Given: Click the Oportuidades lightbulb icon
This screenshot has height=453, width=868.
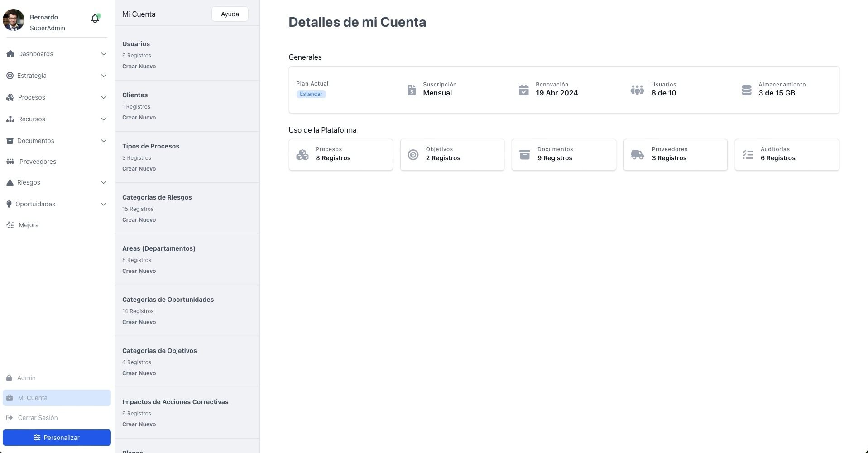Looking at the screenshot, I should 9,204.
